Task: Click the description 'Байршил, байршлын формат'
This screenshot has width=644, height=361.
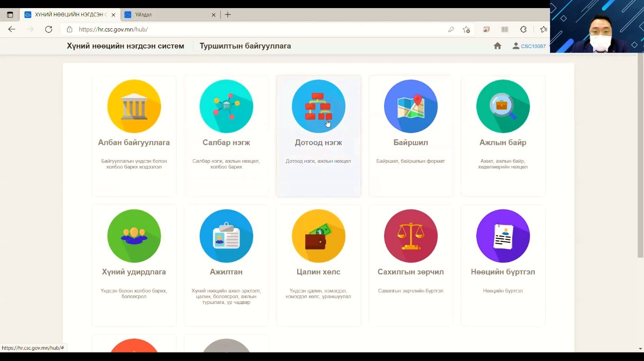Action: click(411, 161)
